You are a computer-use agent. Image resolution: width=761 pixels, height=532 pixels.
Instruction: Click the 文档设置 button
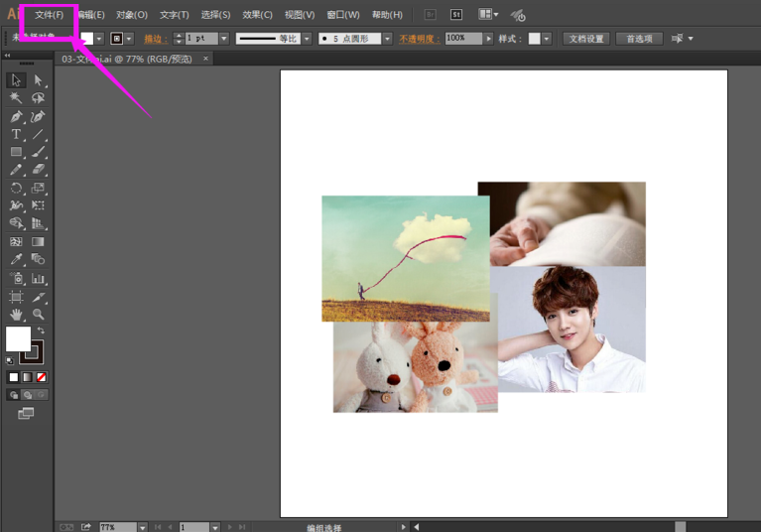tap(585, 39)
